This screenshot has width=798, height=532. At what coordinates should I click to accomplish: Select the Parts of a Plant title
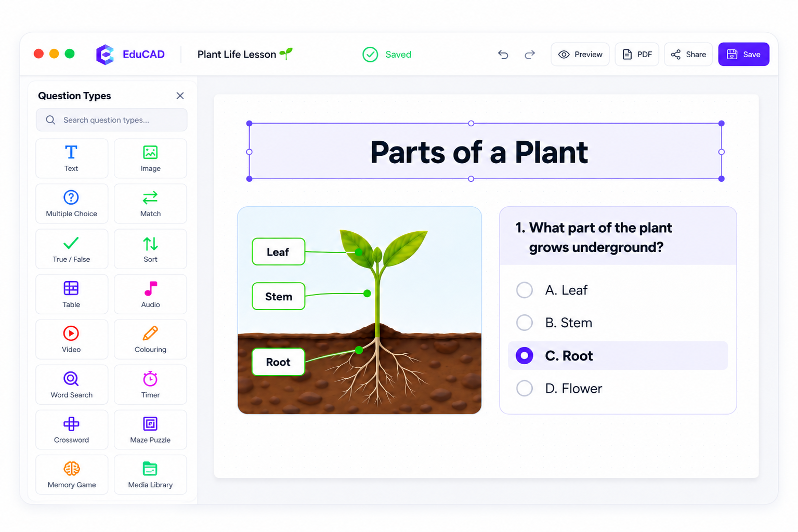pos(479,153)
